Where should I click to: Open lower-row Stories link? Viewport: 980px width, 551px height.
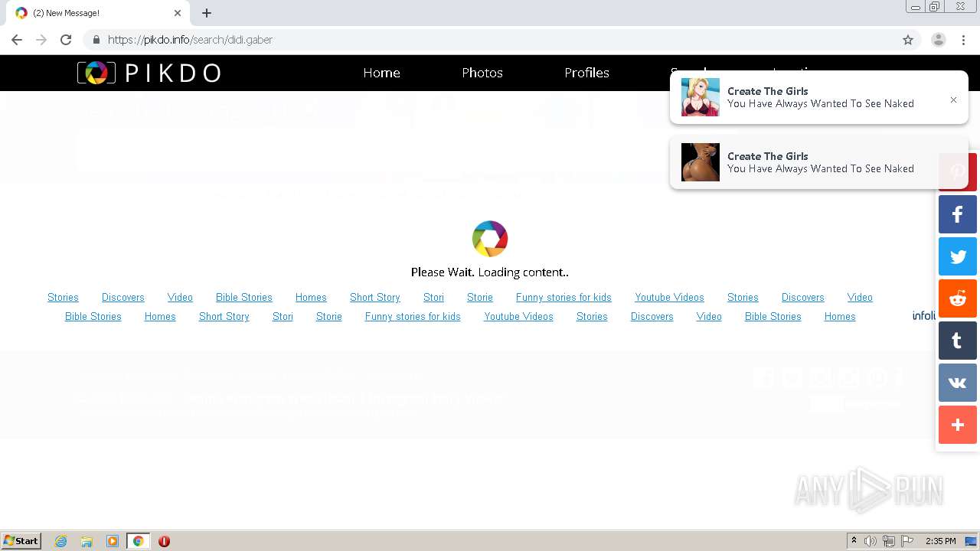[x=592, y=316]
